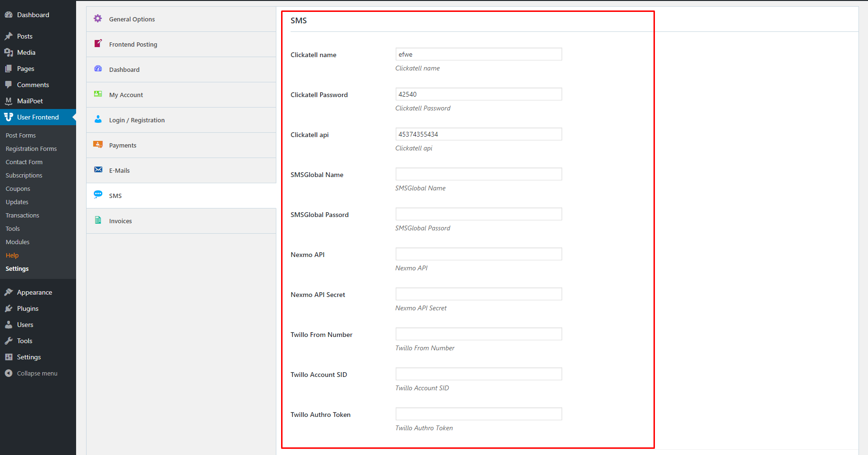
Task: Click the Comments bubble icon in sidebar
Action: click(x=9, y=85)
